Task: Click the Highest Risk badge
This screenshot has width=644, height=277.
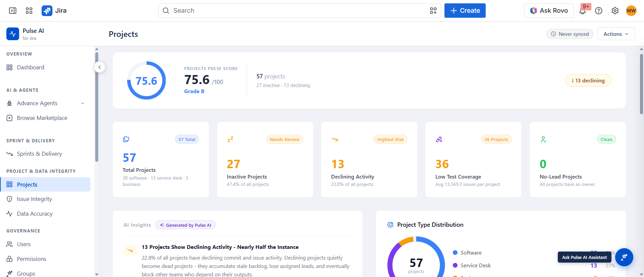Action: 390,139
